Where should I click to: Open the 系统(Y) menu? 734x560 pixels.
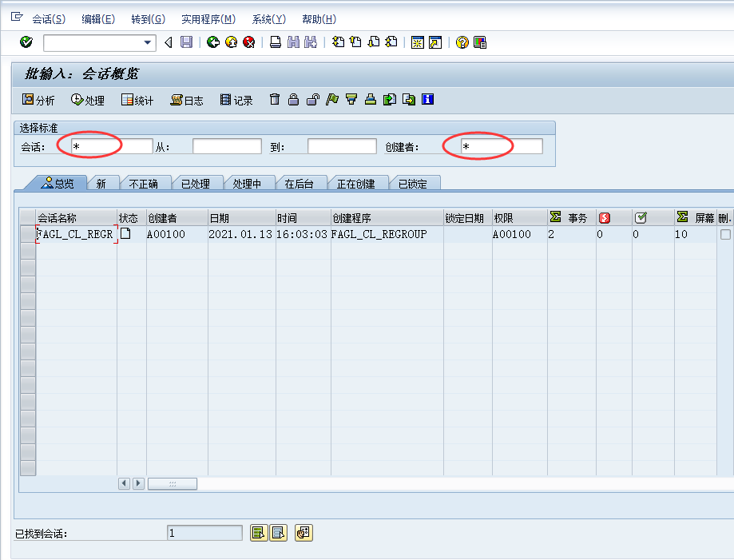click(x=268, y=19)
